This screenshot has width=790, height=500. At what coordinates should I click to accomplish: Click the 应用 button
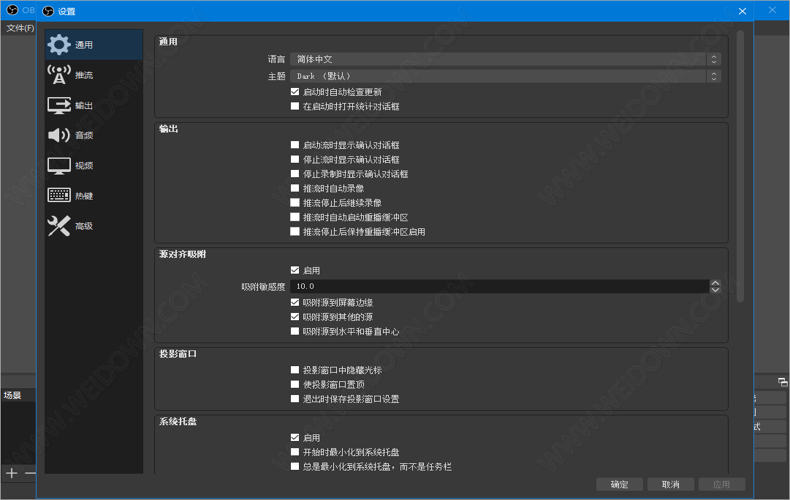[721, 484]
